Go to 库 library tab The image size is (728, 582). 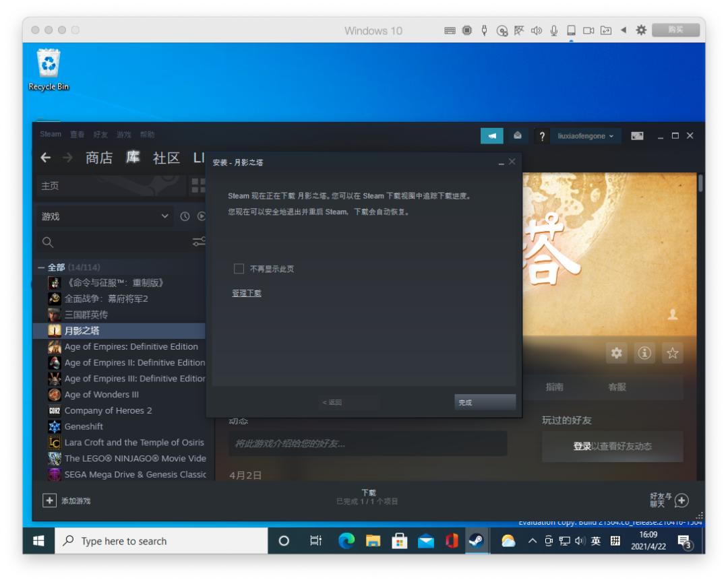(x=133, y=158)
